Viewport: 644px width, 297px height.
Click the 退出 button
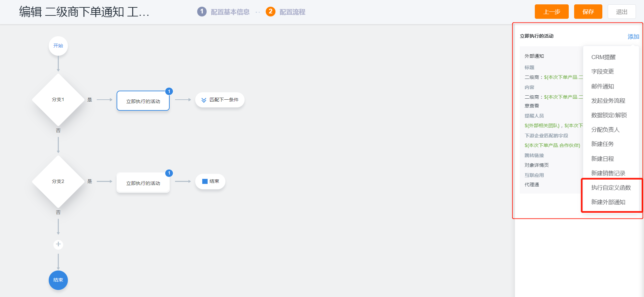(621, 12)
